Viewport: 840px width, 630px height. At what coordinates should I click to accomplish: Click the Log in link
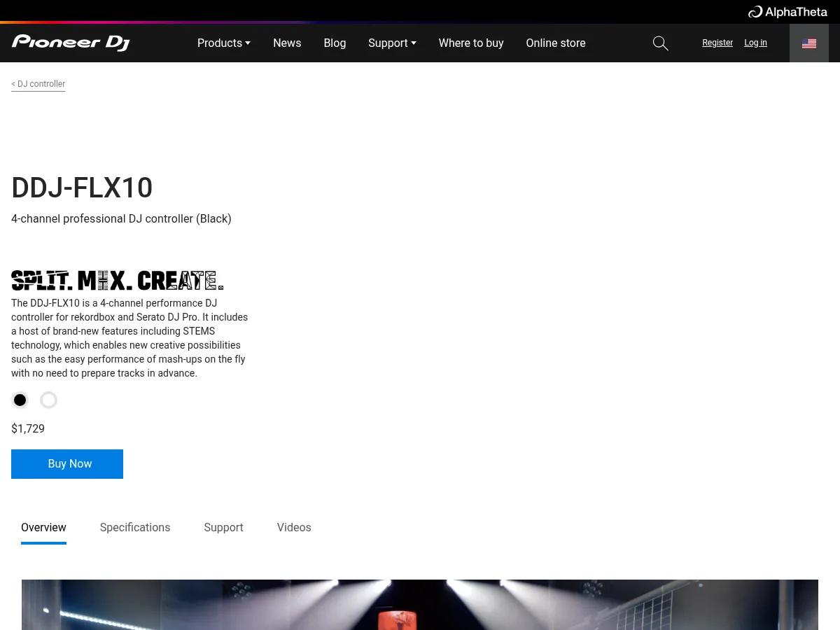point(755,43)
